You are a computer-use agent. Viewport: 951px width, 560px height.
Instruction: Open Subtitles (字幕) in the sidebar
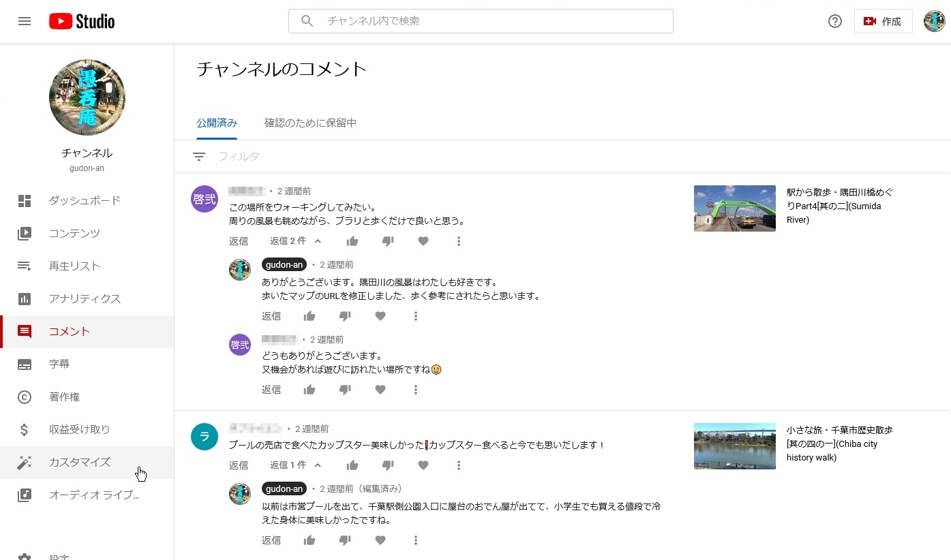point(59,364)
